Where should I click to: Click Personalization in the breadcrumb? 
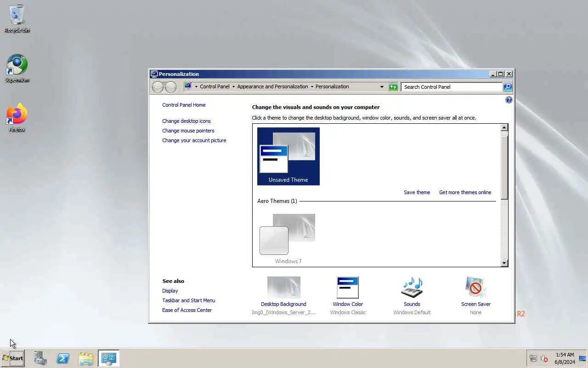click(332, 86)
